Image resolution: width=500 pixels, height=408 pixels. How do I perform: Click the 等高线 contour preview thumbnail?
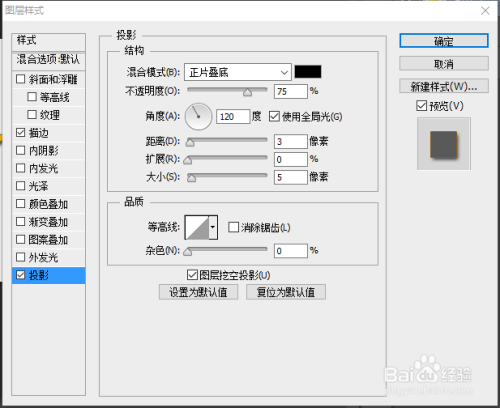point(197,227)
